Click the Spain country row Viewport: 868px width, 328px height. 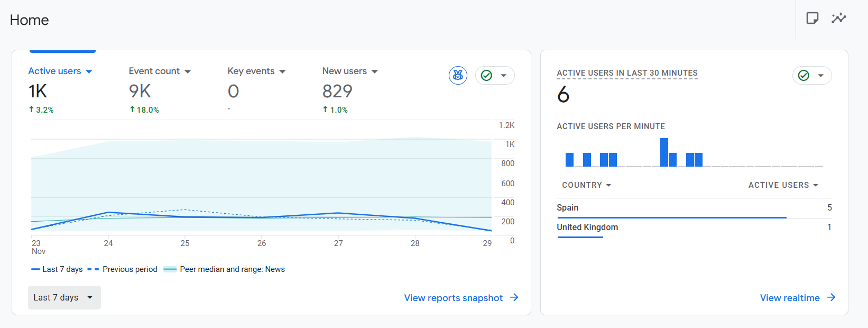[568, 208]
